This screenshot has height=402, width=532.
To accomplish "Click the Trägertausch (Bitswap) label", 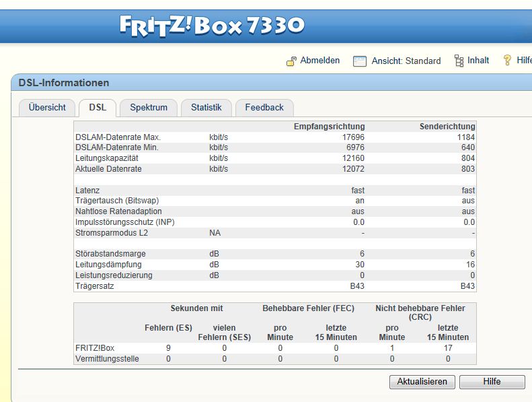I will 117,201.
